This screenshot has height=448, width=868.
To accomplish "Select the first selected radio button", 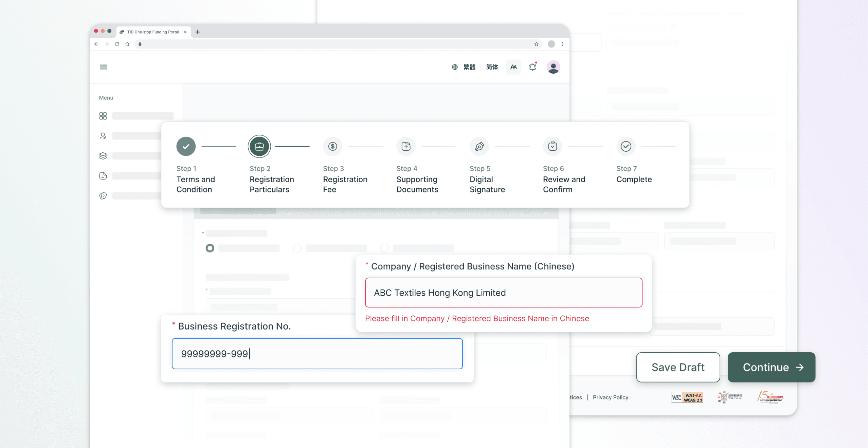I will pyautogui.click(x=210, y=248).
